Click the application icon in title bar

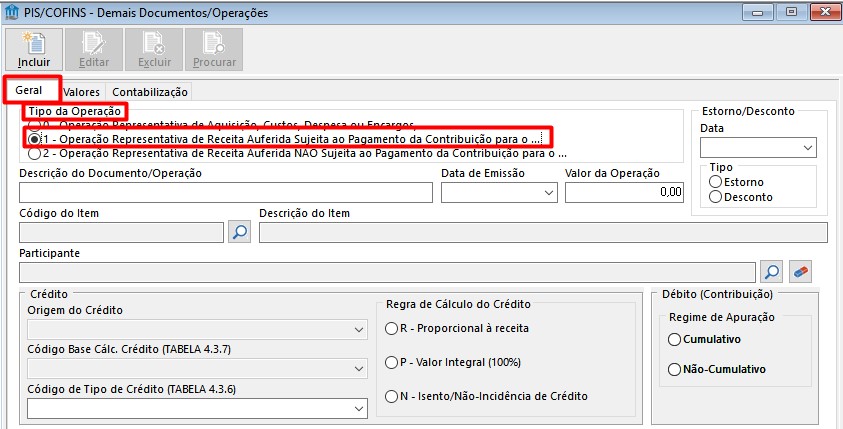11,12
